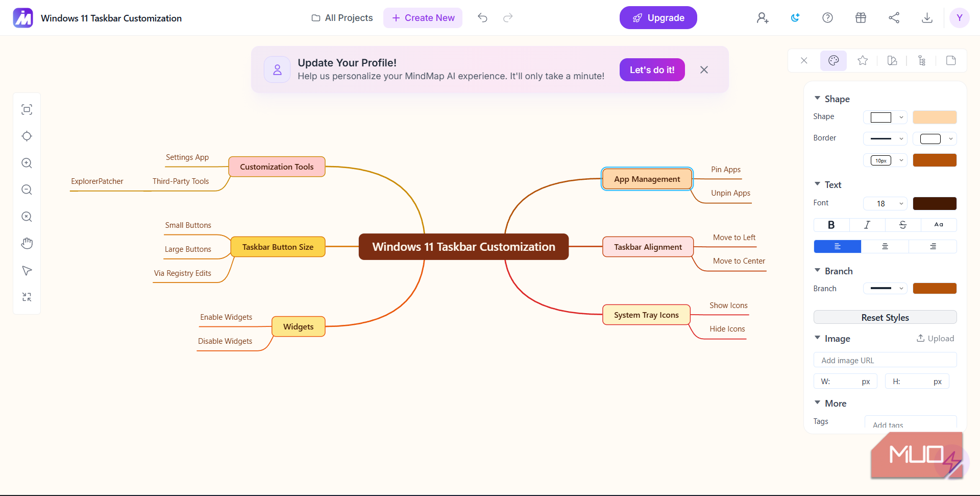
Task: Zoom out using the minus magnifier
Action: tap(27, 190)
